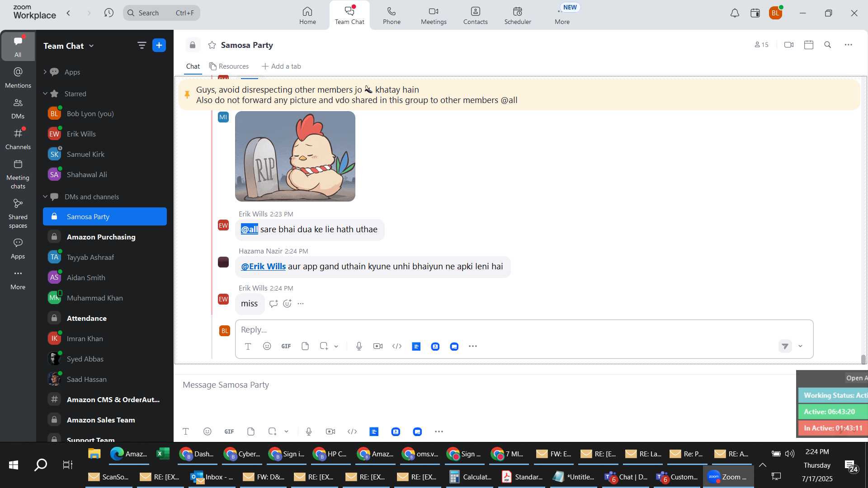
Task: Send the reply with the send button
Action: [785, 347]
